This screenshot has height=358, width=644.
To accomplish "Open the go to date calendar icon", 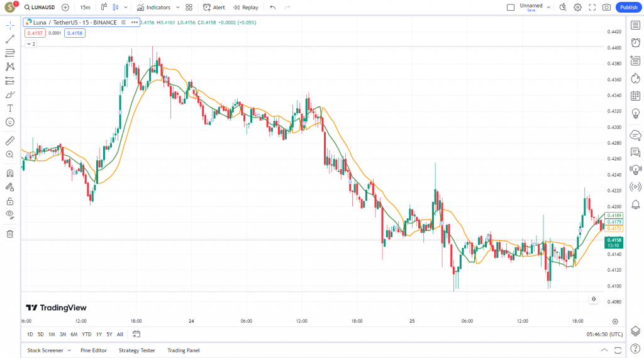I will click(x=136, y=334).
